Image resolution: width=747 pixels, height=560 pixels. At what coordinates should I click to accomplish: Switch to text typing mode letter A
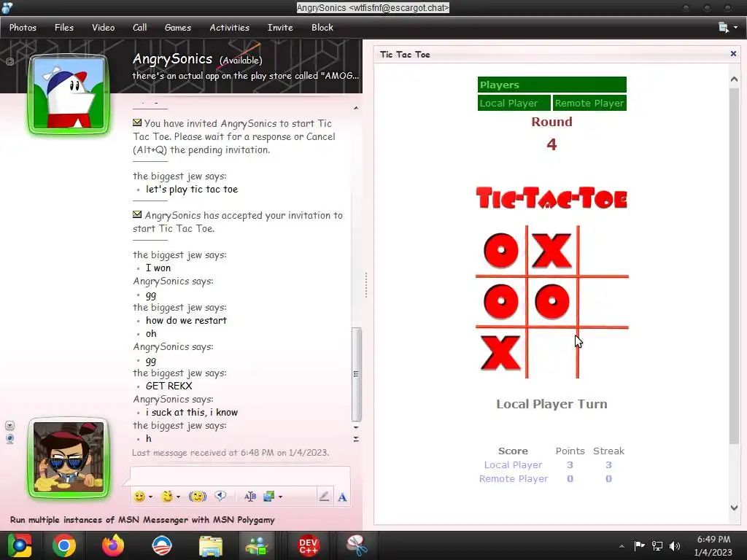click(x=342, y=497)
